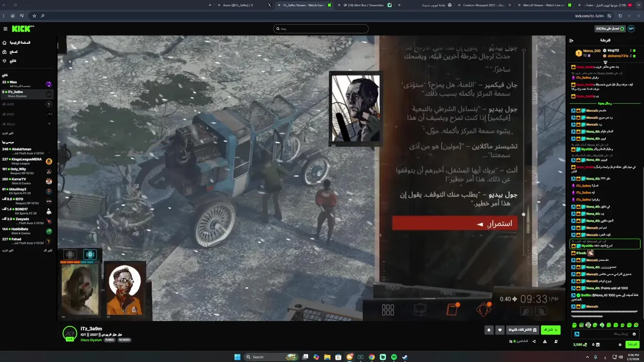Open chat settings gear

tap(620, 344)
